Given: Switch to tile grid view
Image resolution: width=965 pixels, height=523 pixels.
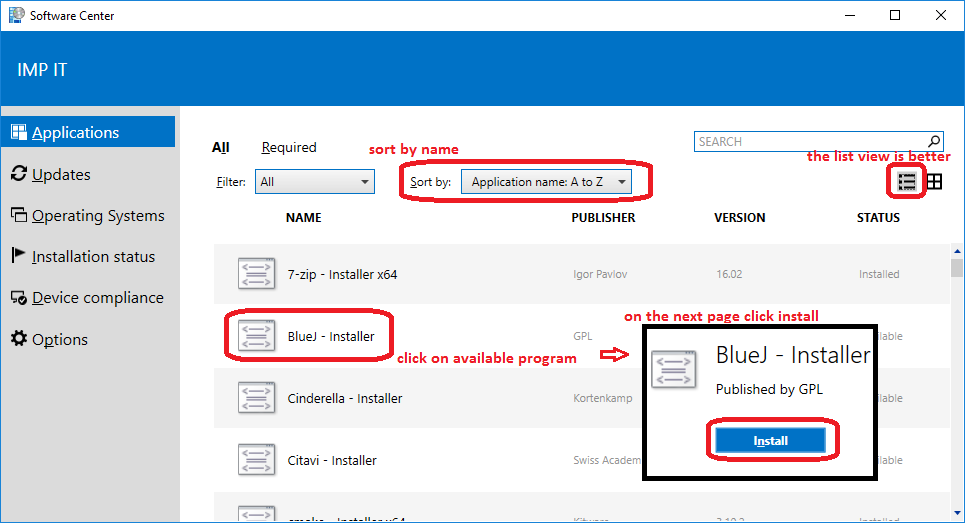Looking at the screenshot, I should click(934, 182).
